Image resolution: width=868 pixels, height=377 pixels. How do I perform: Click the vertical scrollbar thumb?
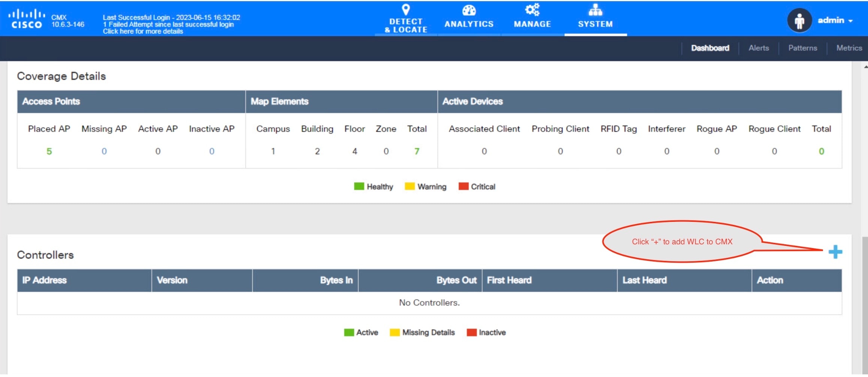865,305
